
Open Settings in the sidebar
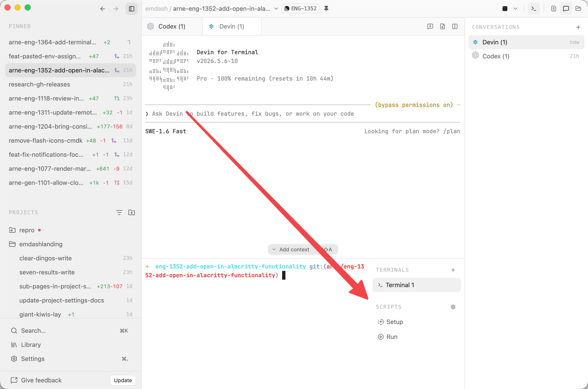coord(71,359)
